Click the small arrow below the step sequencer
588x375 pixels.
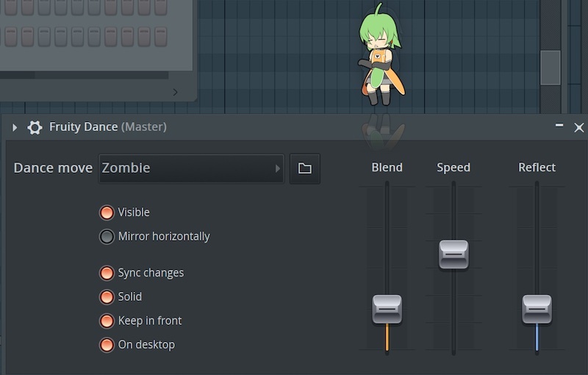coord(175,92)
